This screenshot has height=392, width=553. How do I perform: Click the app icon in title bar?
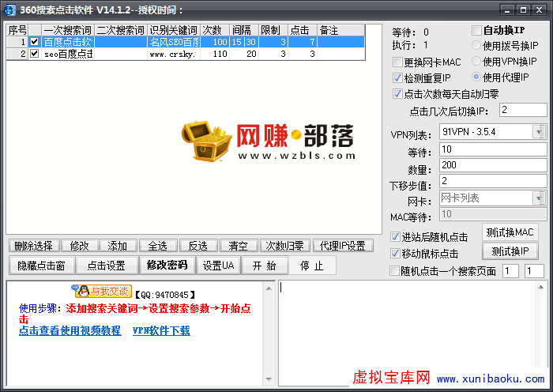pyautogui.click(x=9, y=9)
